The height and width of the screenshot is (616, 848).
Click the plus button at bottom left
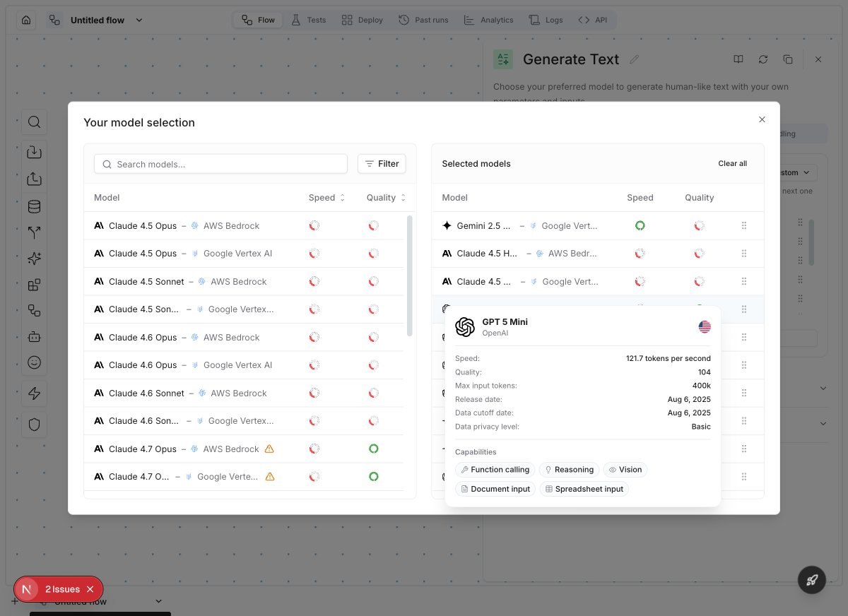(15, 601)
